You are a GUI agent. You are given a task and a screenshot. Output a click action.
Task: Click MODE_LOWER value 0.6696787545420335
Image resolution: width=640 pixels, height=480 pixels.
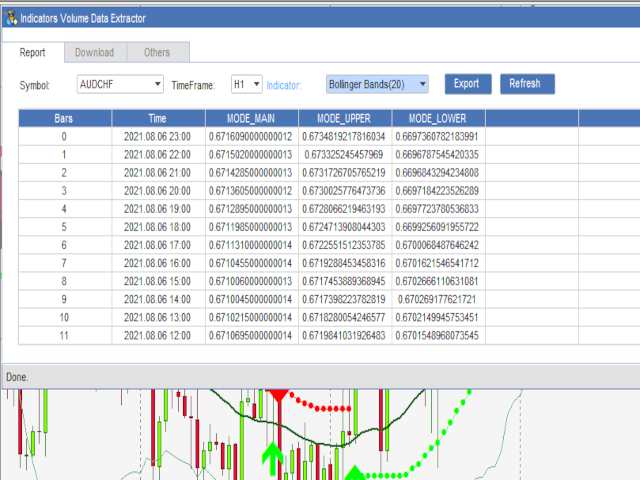coord(437,155)
